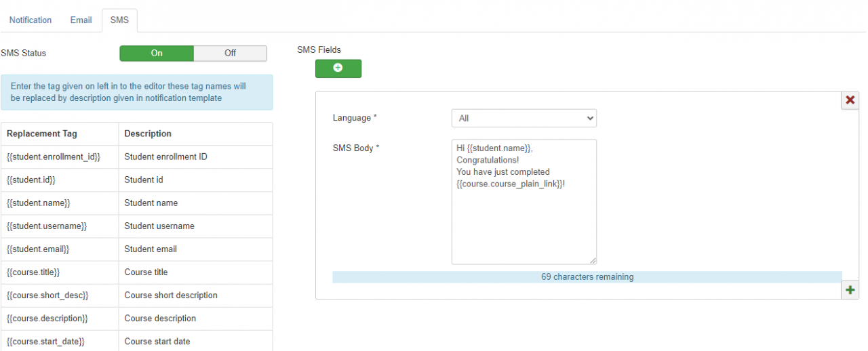
Task: Click the green add SMS field button
Action: [x=338, y=68]
